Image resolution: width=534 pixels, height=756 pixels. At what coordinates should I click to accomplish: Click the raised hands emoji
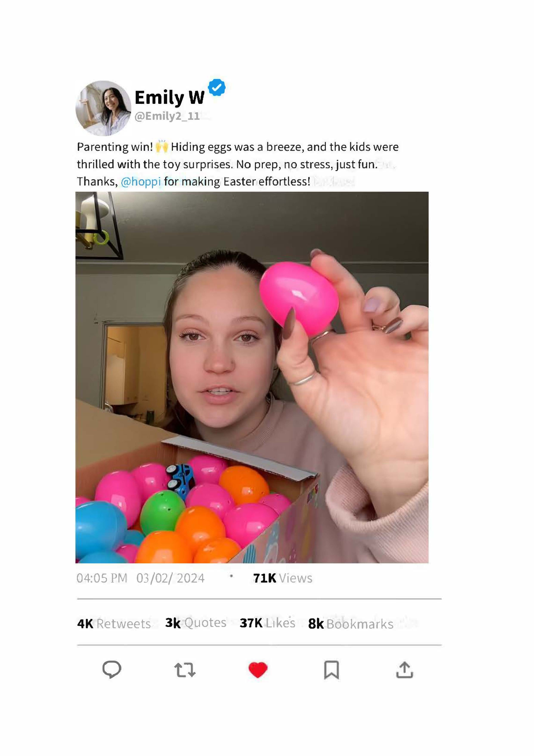(x=162, y=147)
